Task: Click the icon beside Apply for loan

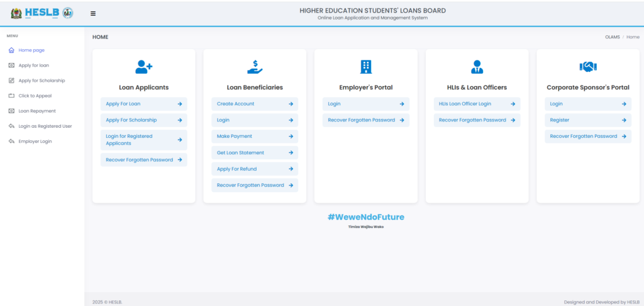Action: (11, 65)
